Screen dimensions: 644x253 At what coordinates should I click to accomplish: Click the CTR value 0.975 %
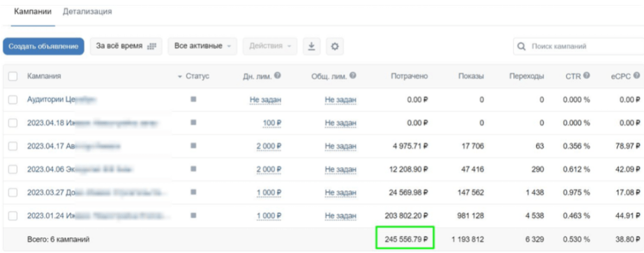pyautogui.click(x=576, y=192)
